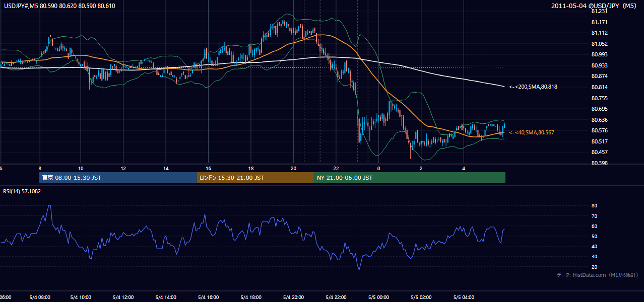Click hour marker 2 below price chart
Image resolution: width=644 pixels, height=302 pixels.
pos(421,168)
